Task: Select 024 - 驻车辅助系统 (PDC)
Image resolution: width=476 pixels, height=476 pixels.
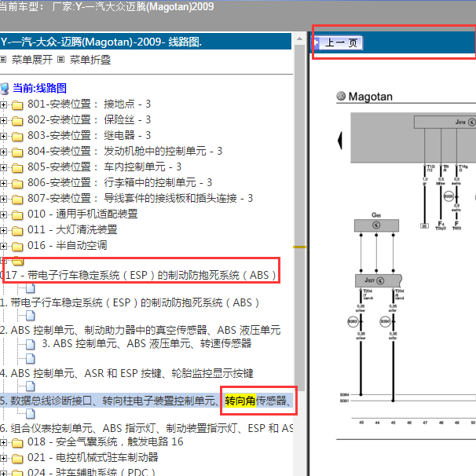Action: coord(91,472)
